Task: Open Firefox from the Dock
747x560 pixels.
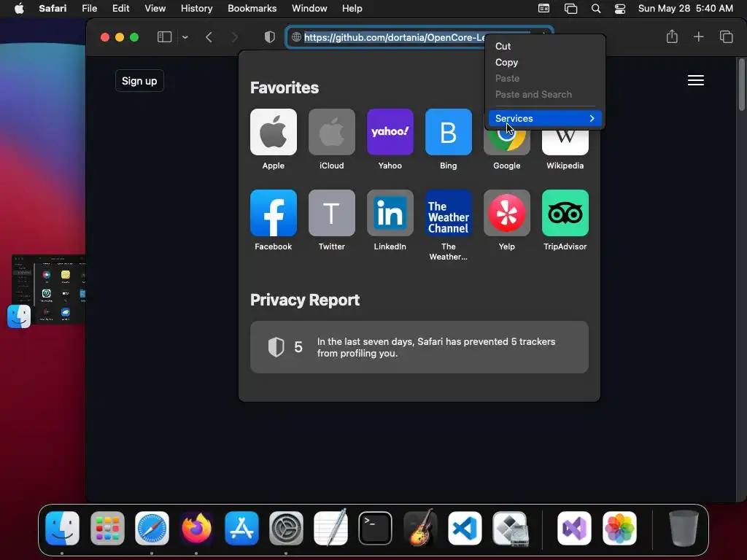Action: [x=197, y=528]
